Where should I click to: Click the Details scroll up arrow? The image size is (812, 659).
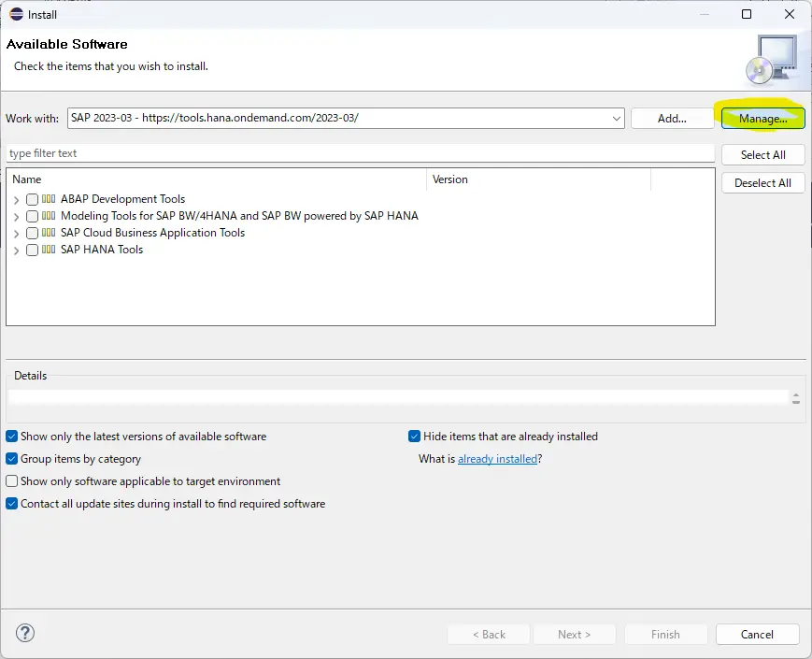coord(796,394)
